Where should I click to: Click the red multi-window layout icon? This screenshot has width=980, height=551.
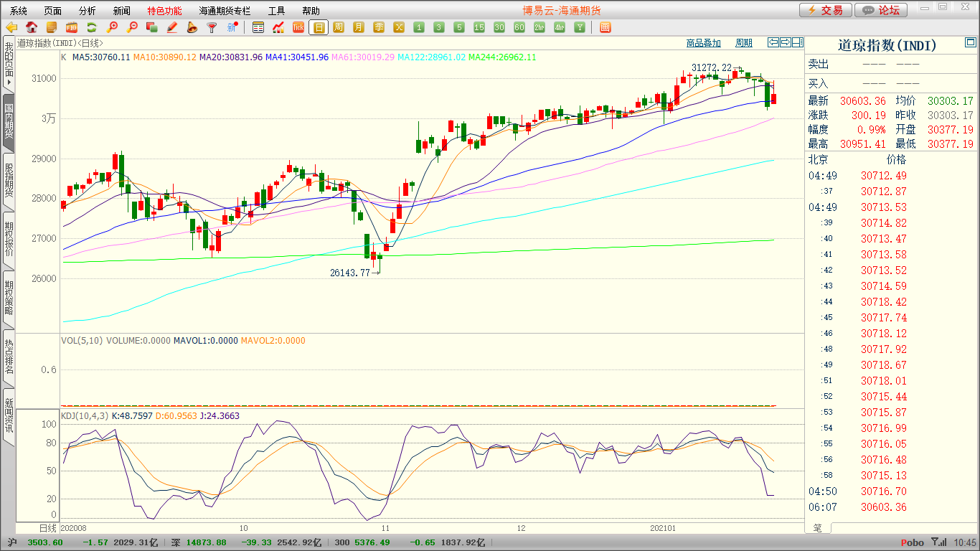[x=606, y=27]
